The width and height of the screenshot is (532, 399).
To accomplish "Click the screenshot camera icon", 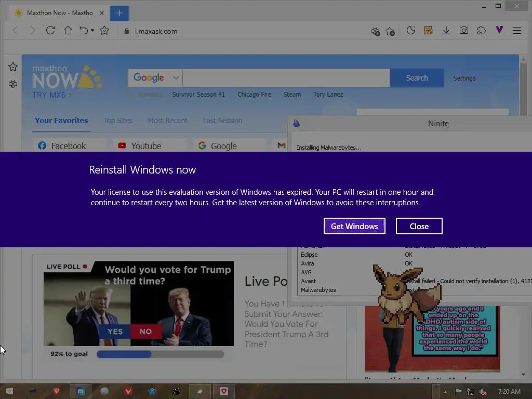I will tap(464, 31).
